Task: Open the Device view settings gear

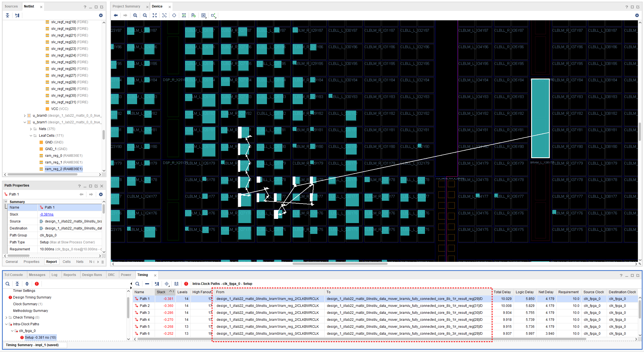Action: 637,15
